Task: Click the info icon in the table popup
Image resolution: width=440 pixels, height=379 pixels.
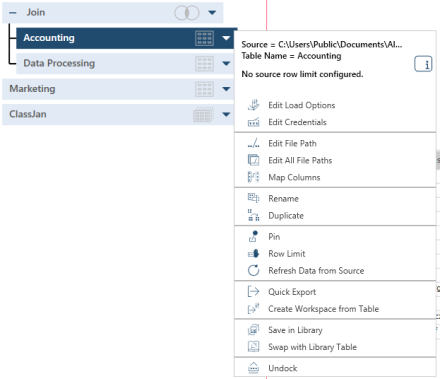Action: [x=423, y=64]
